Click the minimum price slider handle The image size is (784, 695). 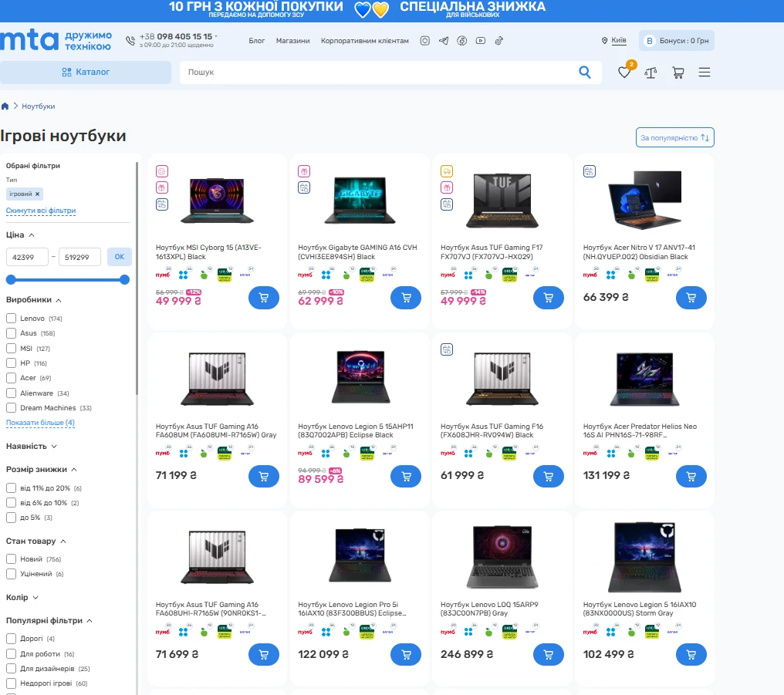point(11,280)
